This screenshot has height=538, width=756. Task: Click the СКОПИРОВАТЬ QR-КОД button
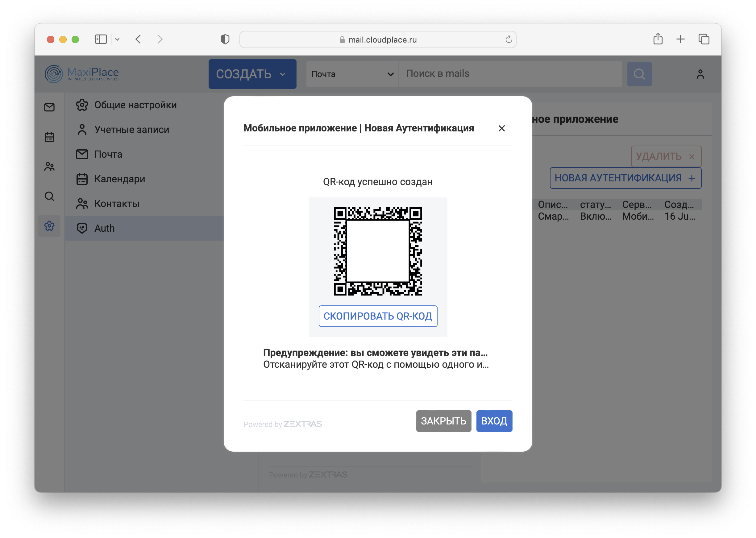click(378, 316)
